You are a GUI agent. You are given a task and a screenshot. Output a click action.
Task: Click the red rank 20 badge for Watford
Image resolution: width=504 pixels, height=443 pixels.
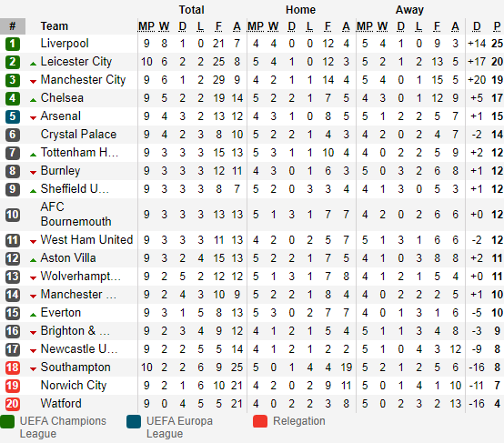pos(13,404)
